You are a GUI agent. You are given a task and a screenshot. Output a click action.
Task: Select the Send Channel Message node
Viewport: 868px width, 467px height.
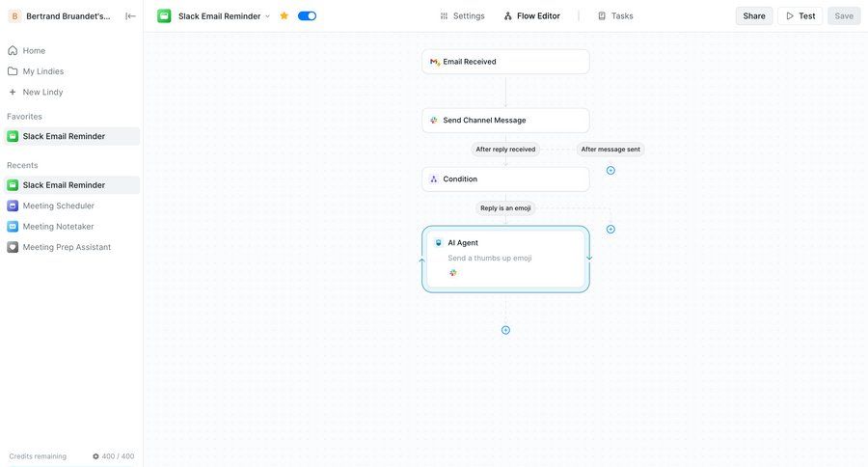(x=505, y=121)
